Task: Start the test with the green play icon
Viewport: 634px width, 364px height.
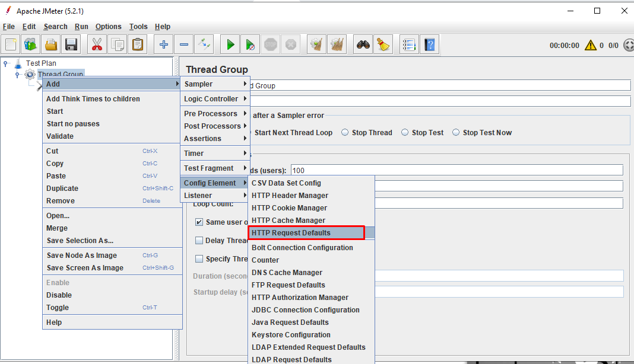Action: coord(230,44)
